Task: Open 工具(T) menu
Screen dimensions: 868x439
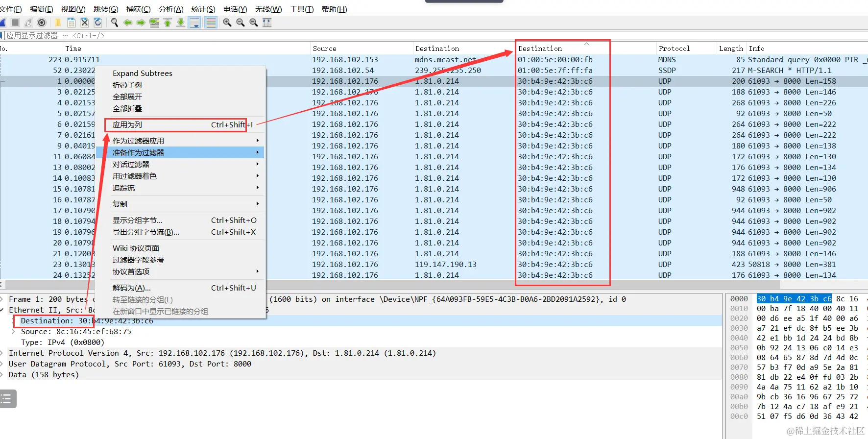Action: [x=302, y=9]
